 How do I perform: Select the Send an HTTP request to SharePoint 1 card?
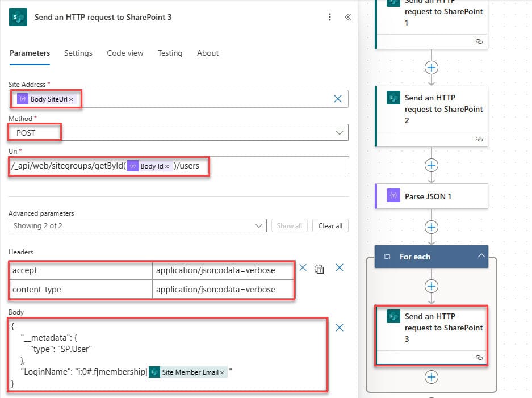432,24
